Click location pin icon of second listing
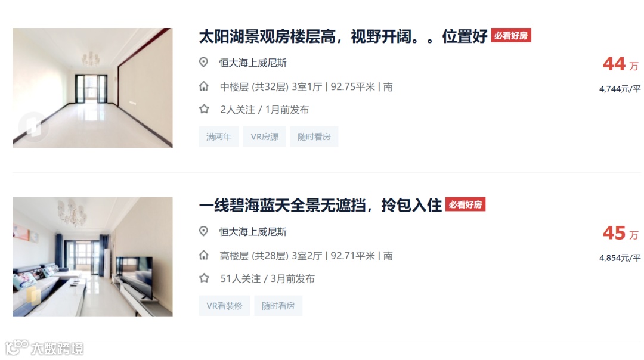This screenshot has height=360, width=644. [x=203, y=231]
